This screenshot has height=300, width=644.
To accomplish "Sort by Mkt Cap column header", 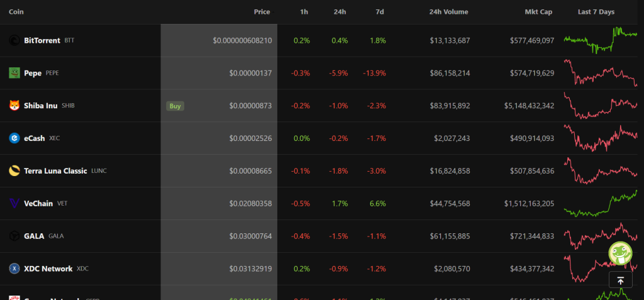I will pyautogui.click(x=539, y=12).
